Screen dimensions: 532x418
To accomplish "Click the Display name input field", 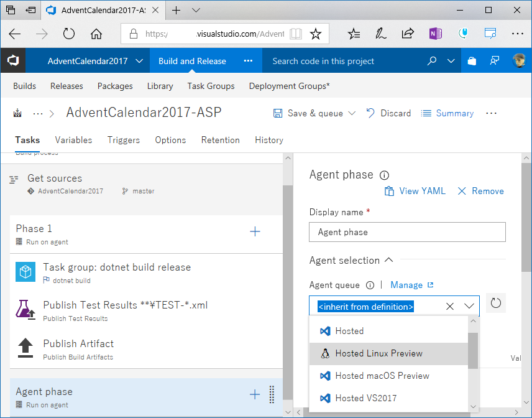I will point(407,232).
